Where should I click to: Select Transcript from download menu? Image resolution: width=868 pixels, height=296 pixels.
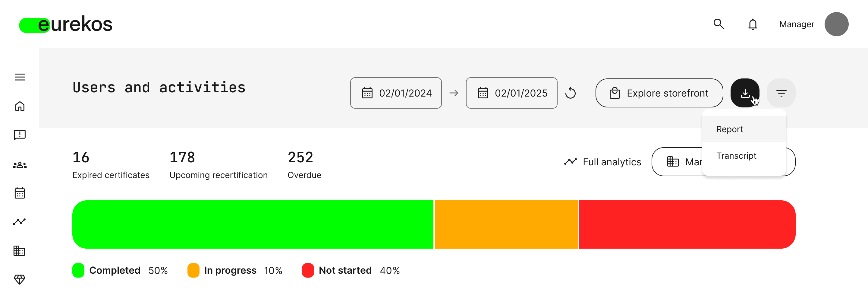[736, 156]
